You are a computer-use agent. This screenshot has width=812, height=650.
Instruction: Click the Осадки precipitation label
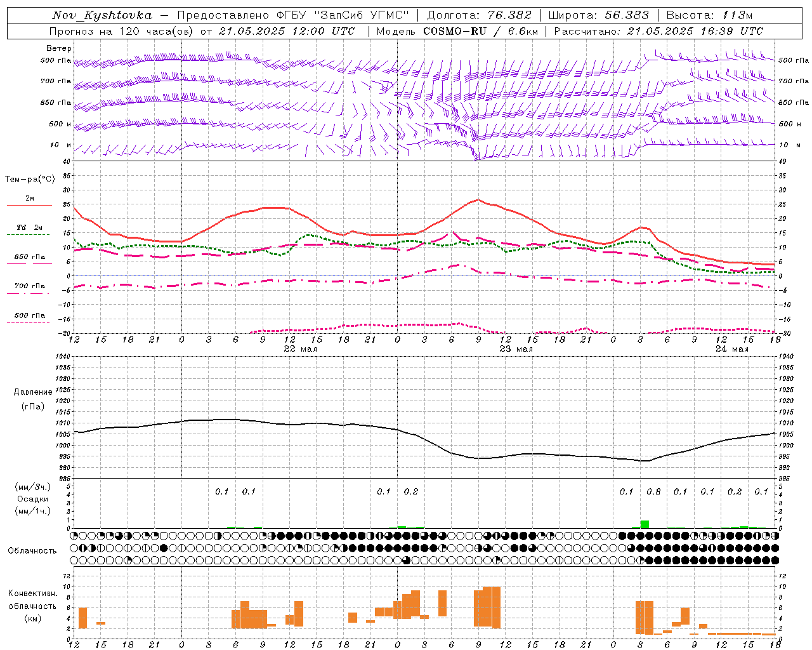[32, 499]
